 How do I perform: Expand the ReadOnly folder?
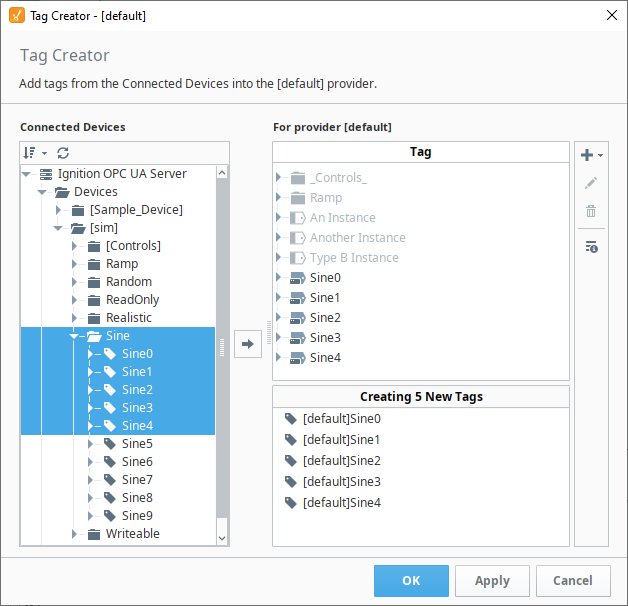pyautogui.click(x=74, y=300)
